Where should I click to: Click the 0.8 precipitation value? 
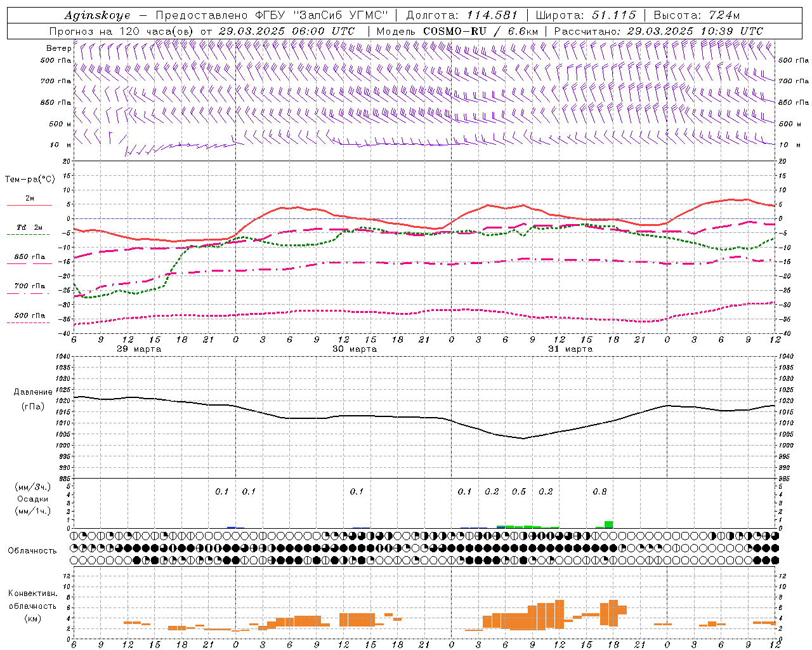point(599,492)
